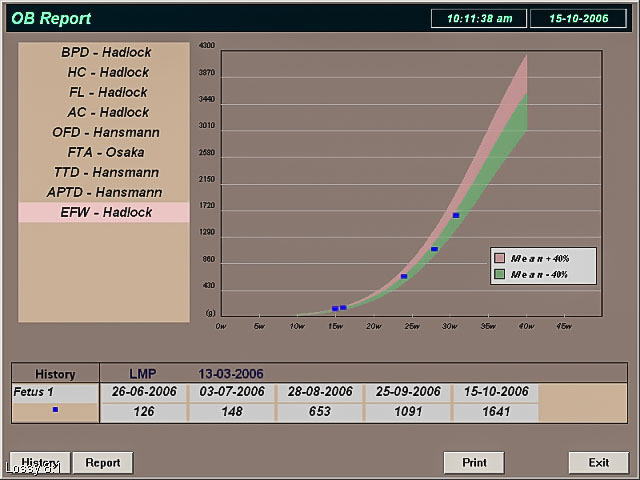Screen dimensions: 640x480
Task: Click the blue Fetus 1 marker icon
Action: 55,410
